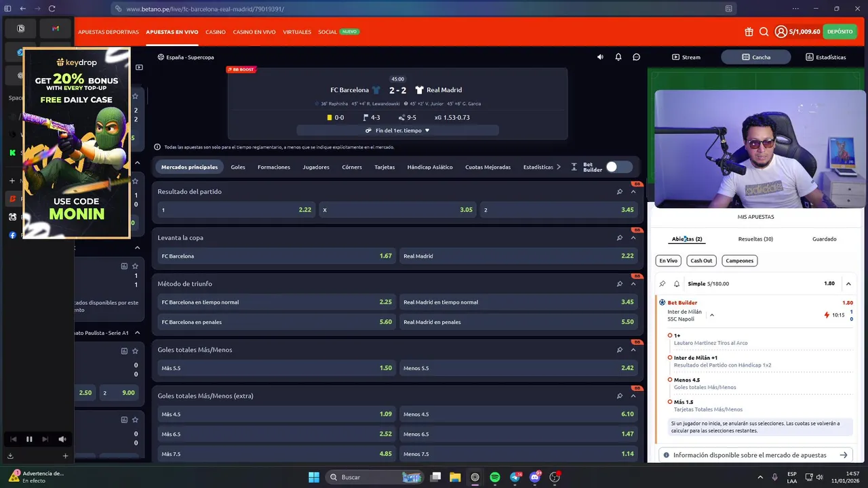Open Casino en Vivo in the top menu
The height and width of the screenshot is (488, 868).
pyautogui.click(x=254, y=32)
